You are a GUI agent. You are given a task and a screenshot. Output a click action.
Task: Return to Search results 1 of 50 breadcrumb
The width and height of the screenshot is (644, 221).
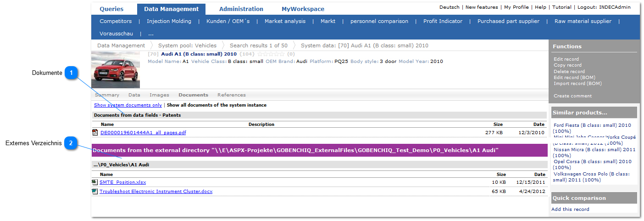tap(259, 45)
